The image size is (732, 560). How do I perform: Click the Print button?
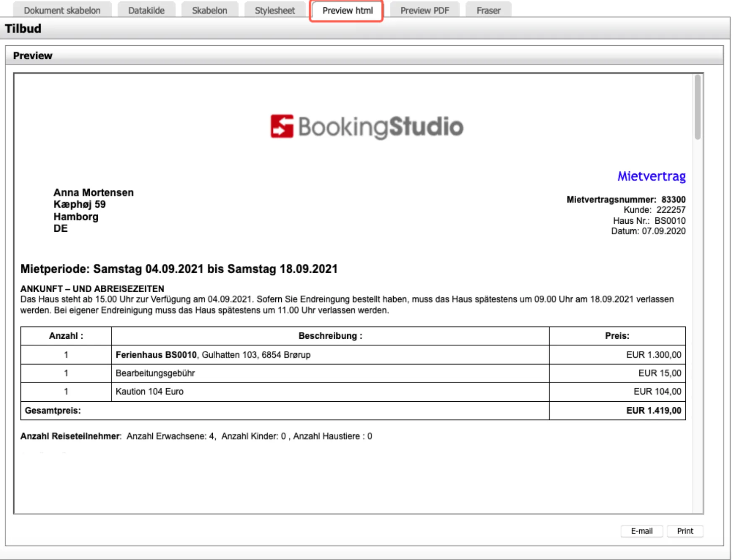point(685,531)
